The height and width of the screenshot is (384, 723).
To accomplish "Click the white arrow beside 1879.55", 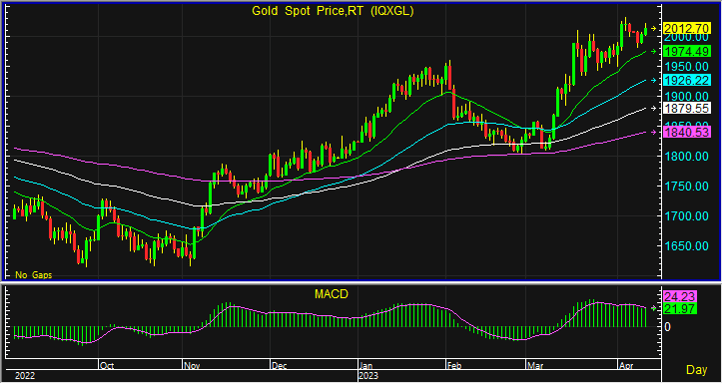I will pos(653,108).
